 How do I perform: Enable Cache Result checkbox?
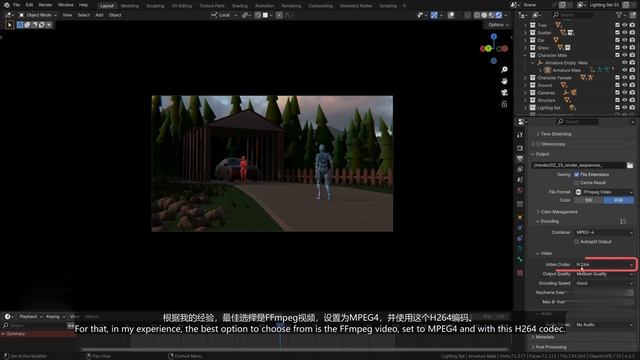577,182
